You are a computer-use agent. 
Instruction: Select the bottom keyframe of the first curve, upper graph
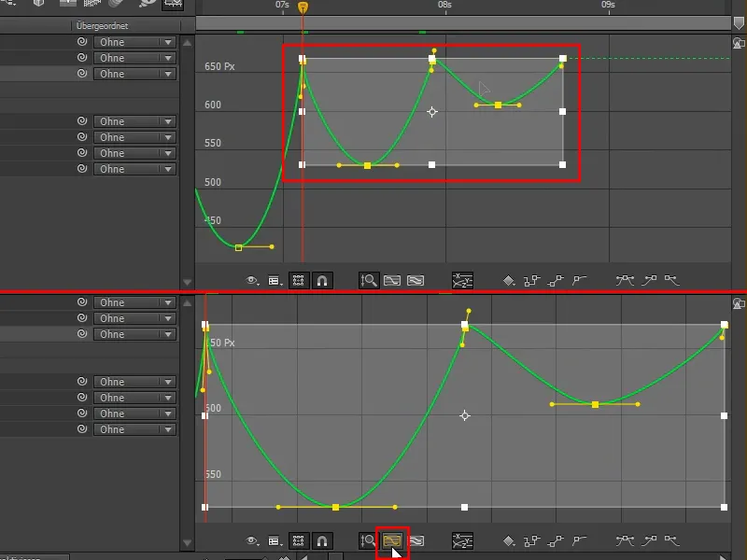tap(367, 166)
